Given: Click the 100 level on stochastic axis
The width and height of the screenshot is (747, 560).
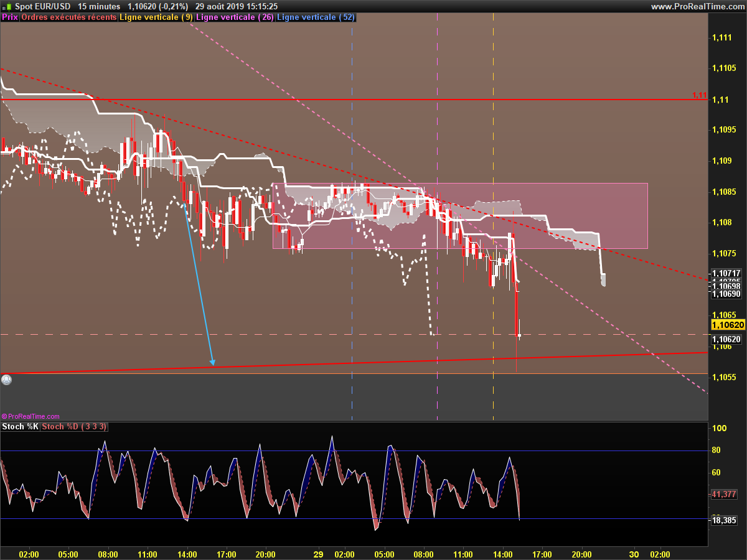Looking at the screenshot, I should click(720, 429).
